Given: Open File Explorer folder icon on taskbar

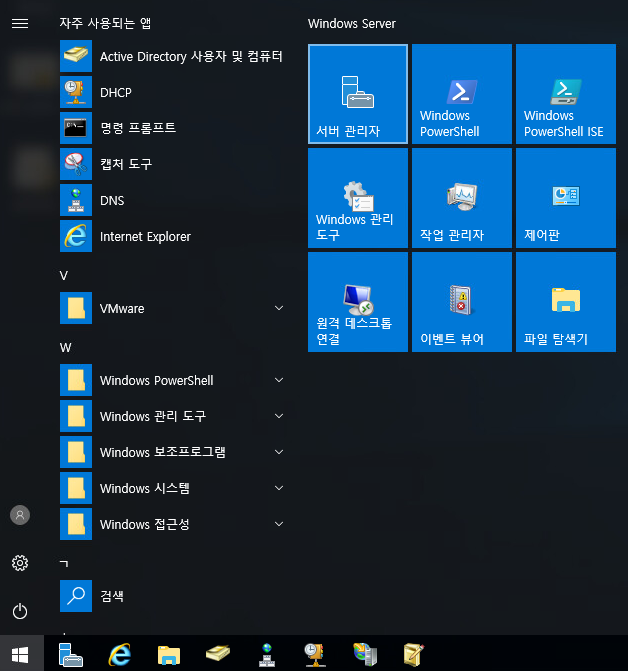Looking at the screenshot, I should (169, 655).
